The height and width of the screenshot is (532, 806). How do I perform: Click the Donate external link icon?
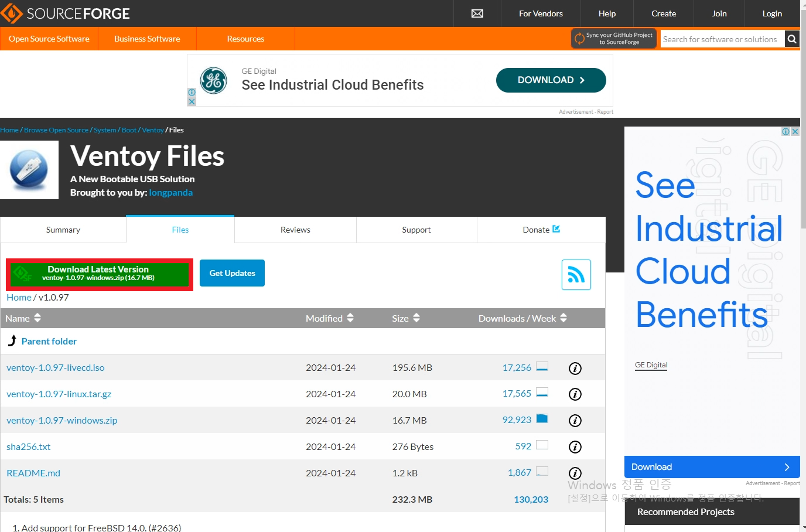[556, 229]
